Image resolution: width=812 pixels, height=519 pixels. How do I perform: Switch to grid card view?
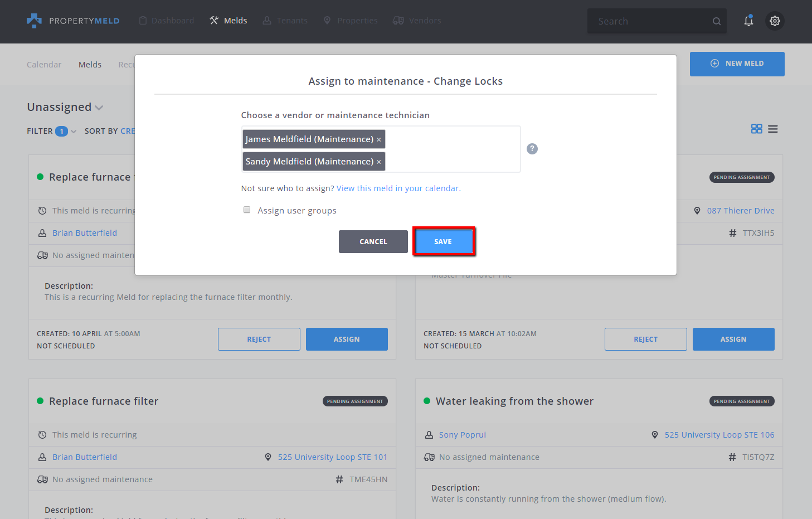[756, 129]
